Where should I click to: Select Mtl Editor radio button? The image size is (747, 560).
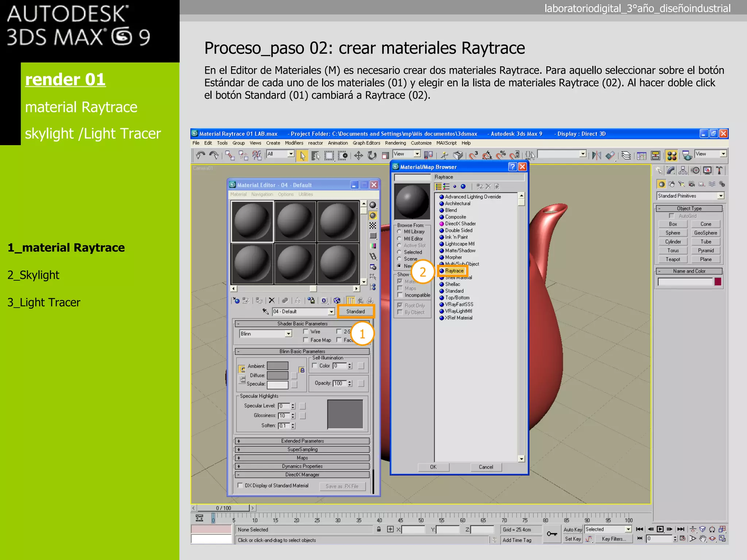click(x=399, y=238)
